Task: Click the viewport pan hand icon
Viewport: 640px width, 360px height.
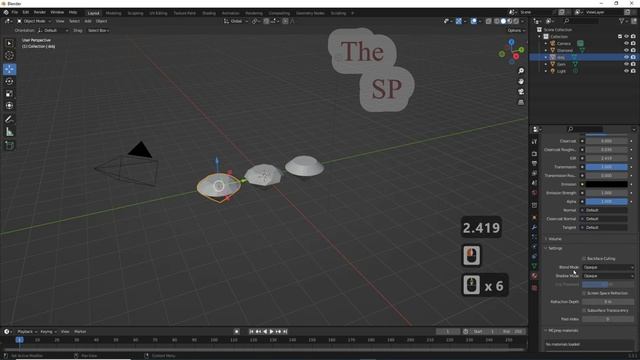Action: pos(521,81)
